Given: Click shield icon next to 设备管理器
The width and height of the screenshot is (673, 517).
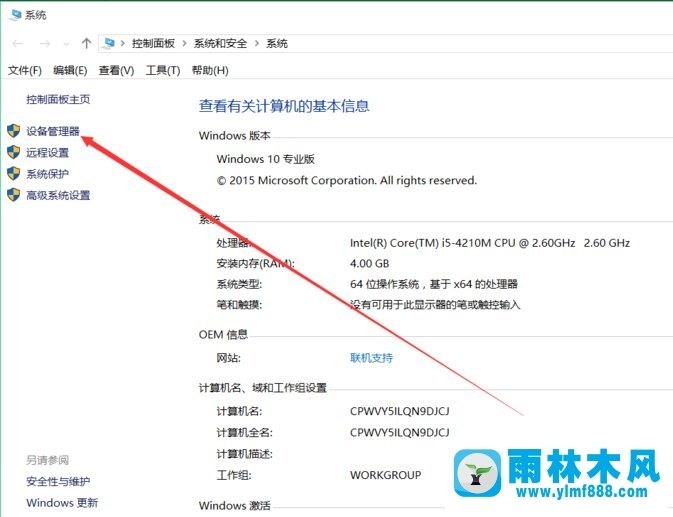Looking at the screenshot, I should point(14,131).
